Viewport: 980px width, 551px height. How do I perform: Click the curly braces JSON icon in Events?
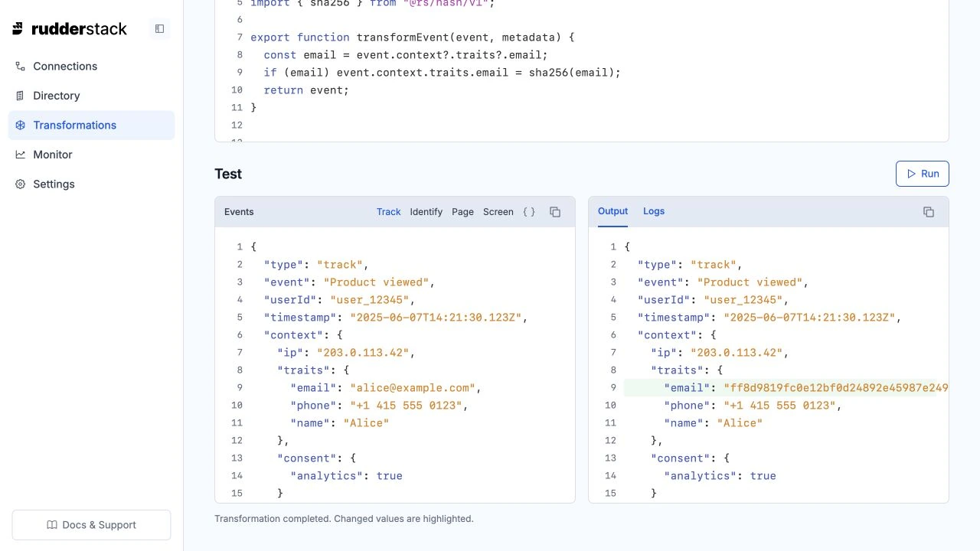(529, 212)
